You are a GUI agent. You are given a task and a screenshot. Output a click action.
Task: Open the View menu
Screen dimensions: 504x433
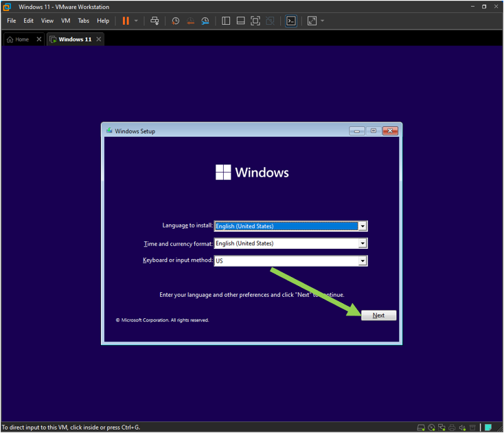point(47,21)
